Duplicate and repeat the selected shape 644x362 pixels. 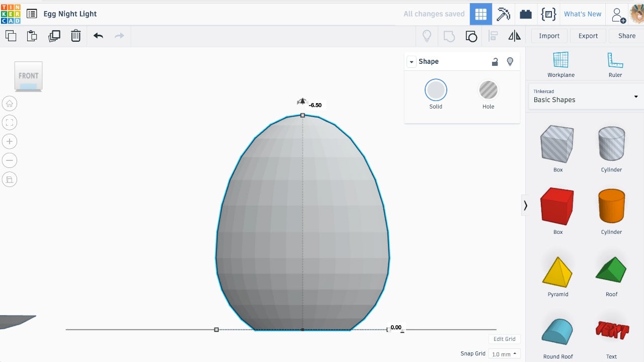tap(54, 36)
